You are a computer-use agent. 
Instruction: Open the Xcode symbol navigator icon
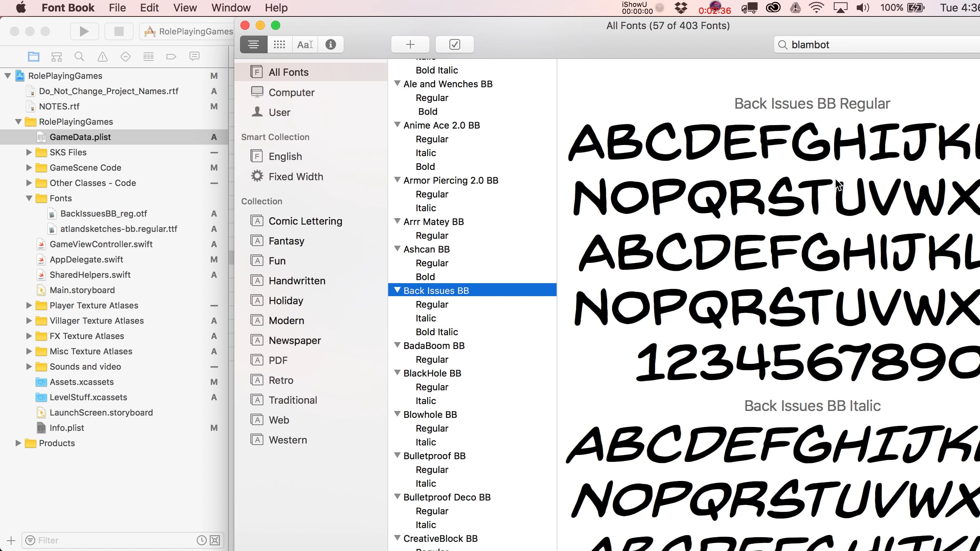(57, 57)
